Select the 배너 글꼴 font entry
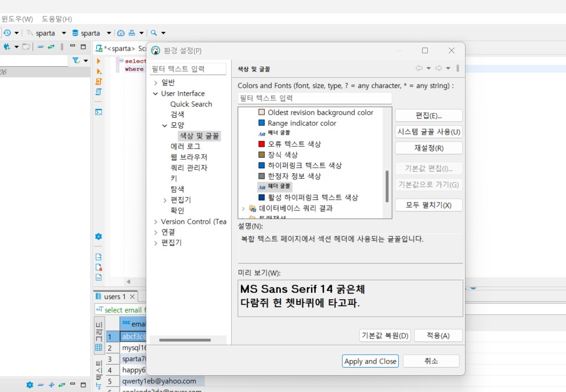The height and width of the screenshot is (392, 566). tap(275, 133)
